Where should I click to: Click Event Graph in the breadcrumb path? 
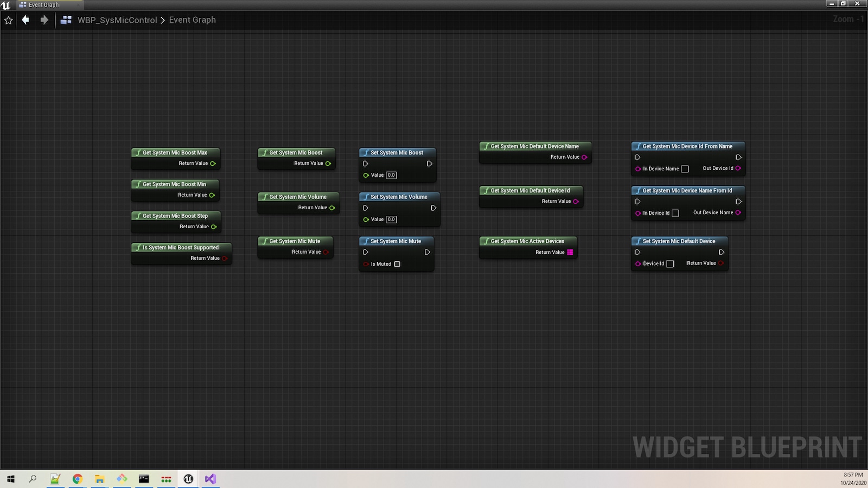coord(192,20)
